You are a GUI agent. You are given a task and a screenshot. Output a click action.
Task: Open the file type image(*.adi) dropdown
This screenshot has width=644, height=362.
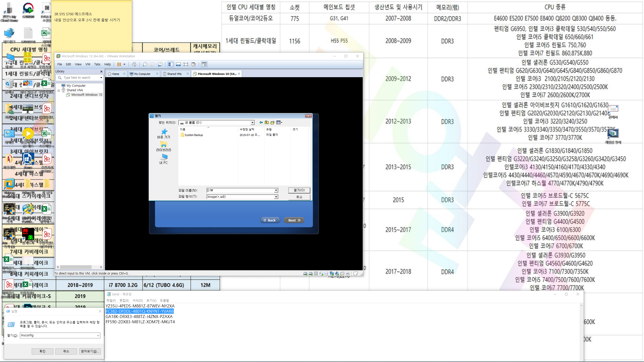tap(276, 197)
